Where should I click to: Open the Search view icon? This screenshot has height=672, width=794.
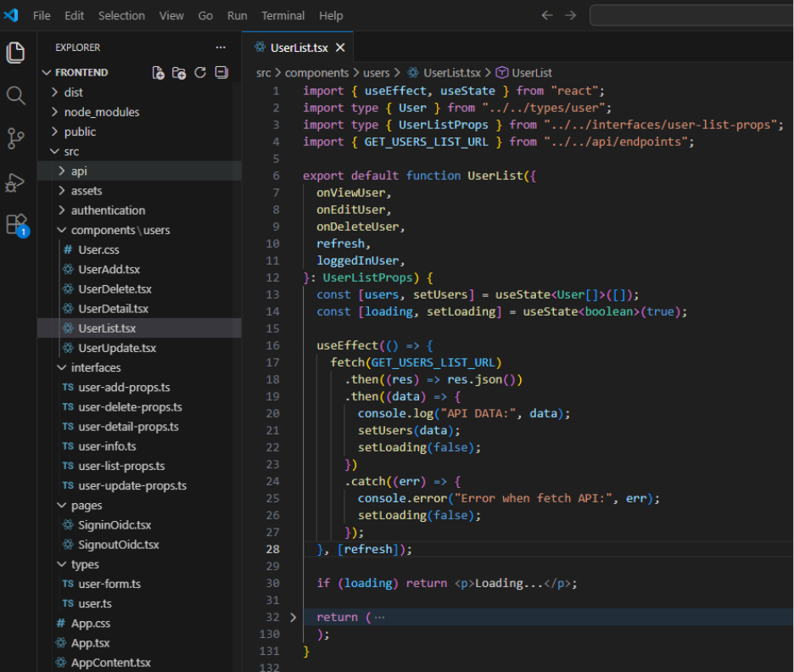[16, 95]
